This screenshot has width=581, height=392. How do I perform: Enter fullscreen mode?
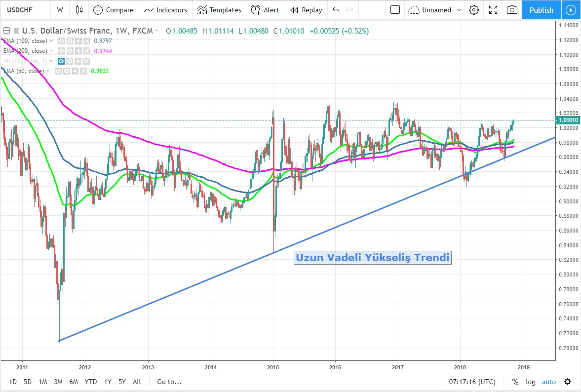pyautogui.click(x=493, y=10)
